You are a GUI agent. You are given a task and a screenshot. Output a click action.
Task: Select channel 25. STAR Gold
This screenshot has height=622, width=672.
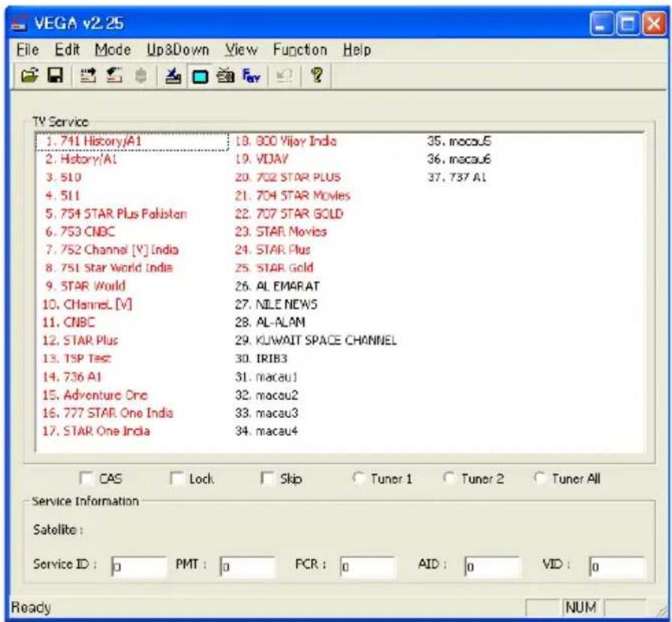point(274,268)
